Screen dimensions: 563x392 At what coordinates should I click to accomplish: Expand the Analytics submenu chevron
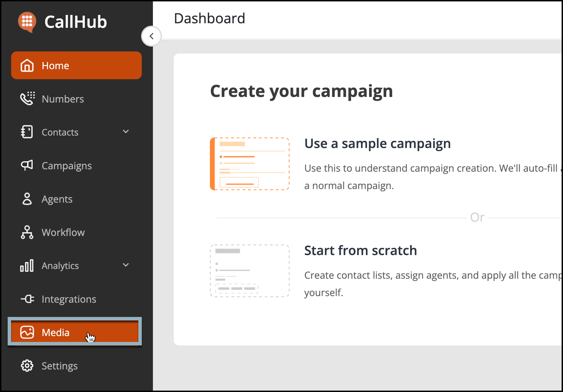click(x=126, y=265)
